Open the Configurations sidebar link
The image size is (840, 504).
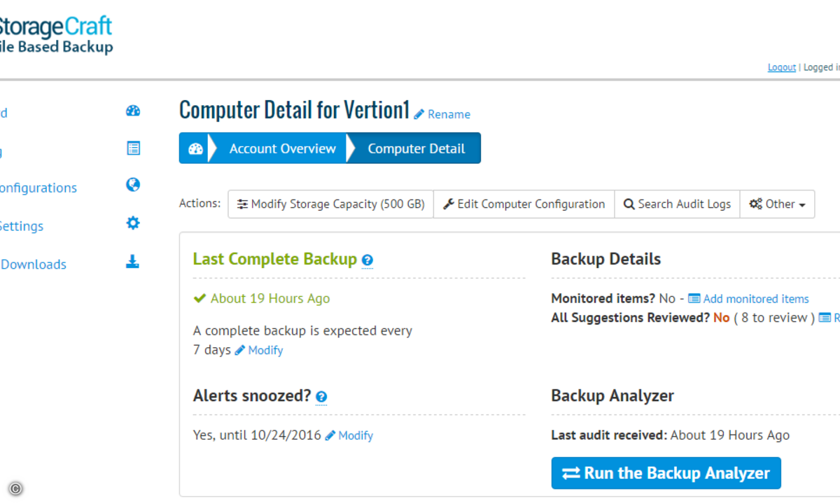click(x=38, y=188)
